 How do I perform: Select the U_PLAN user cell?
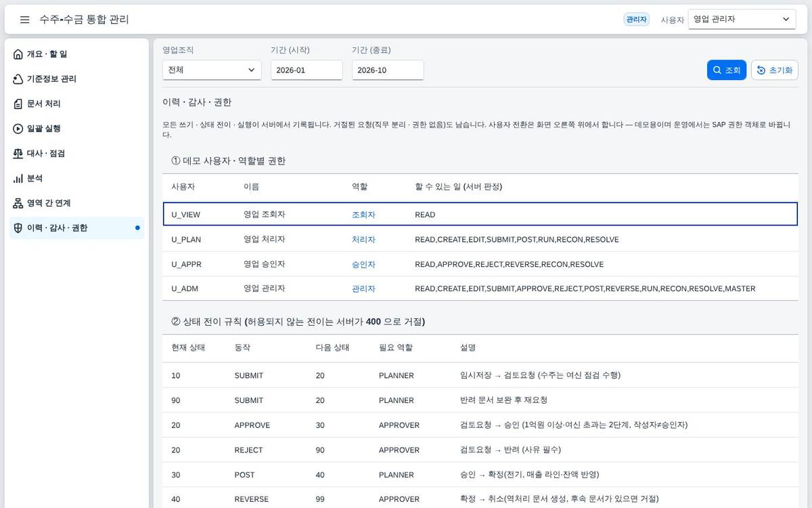click(186, 239)
